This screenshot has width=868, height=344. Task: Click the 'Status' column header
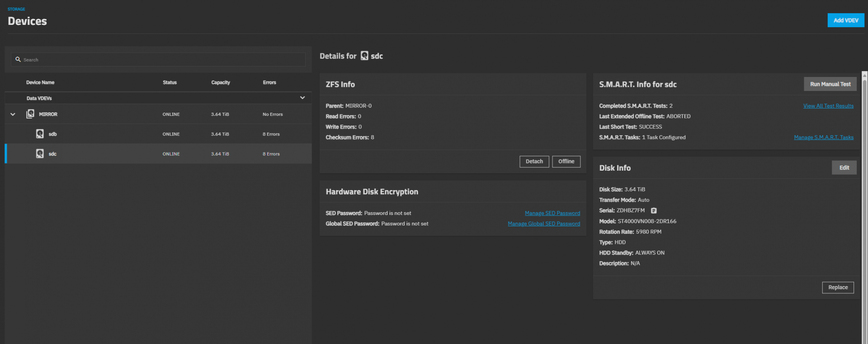[x=170, y=82]
